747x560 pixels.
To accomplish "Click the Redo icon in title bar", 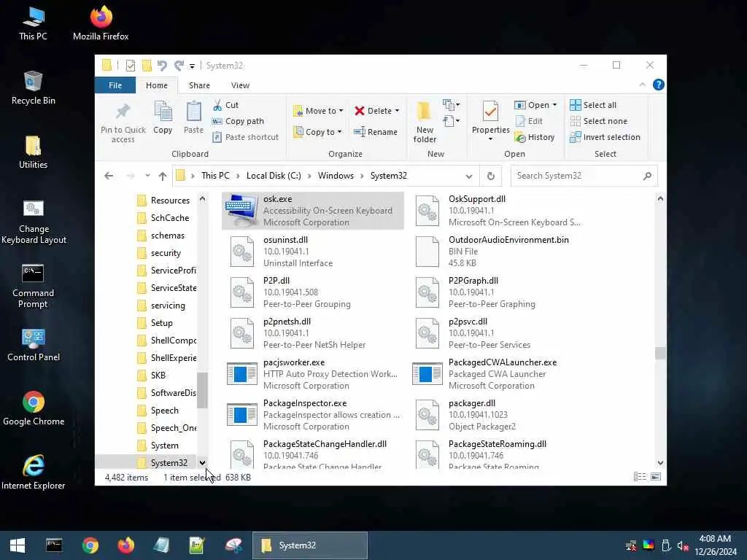I will [179, 65].
